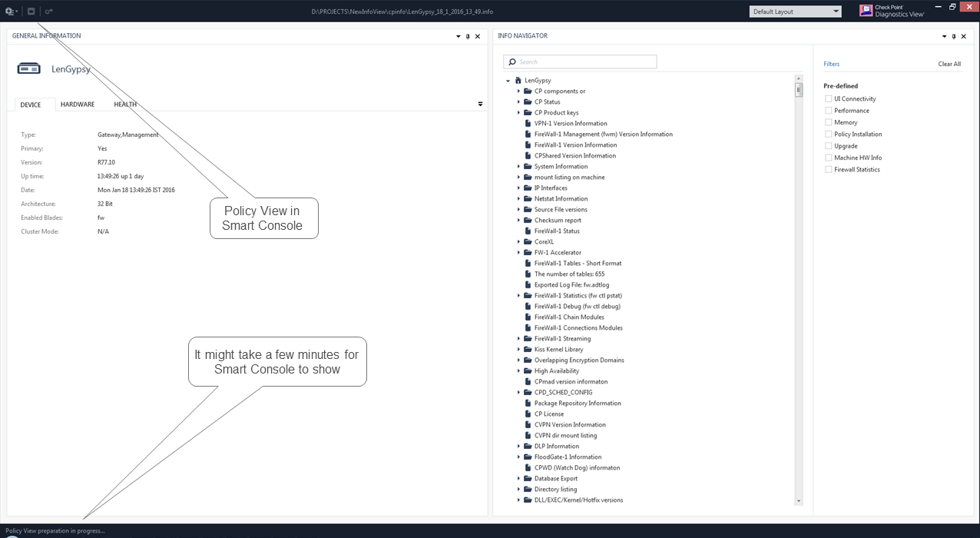Select the Firewall Statistics filter checkbox
This screenshot has height=538, width=980.
coord(828,170)
